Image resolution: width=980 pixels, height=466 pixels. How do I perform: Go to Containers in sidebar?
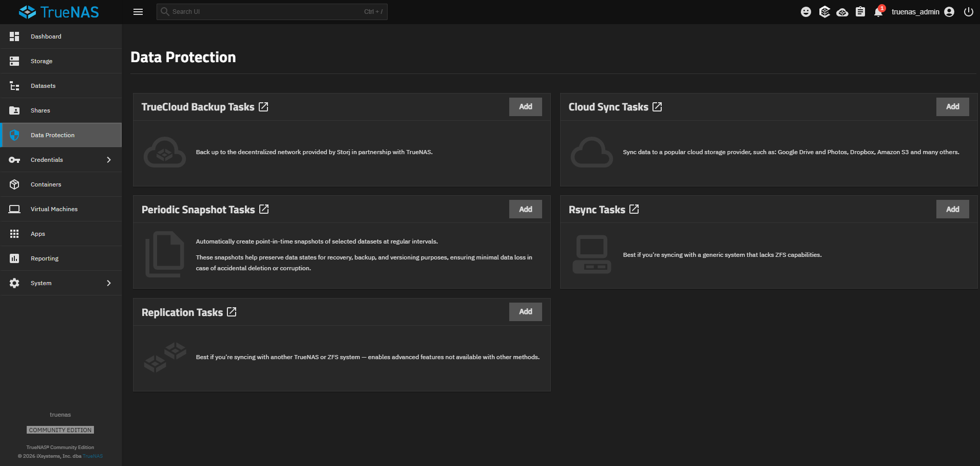tap(61, 184)
